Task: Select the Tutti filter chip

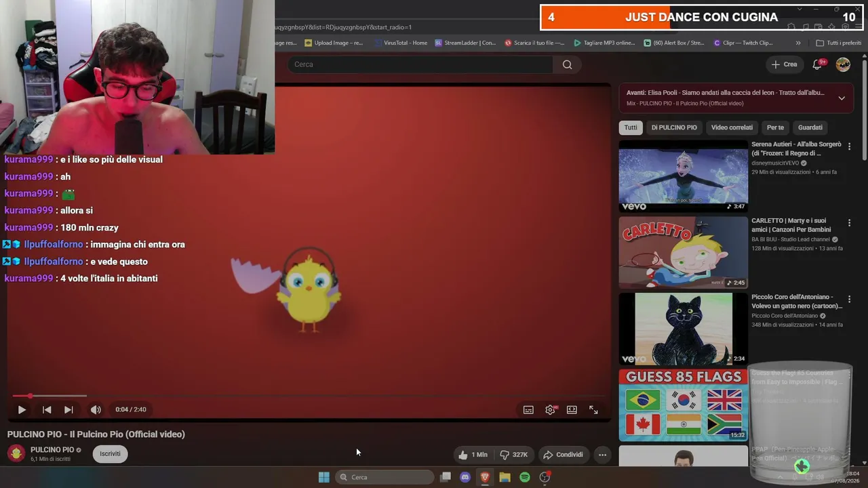Action: pos(631,127)
